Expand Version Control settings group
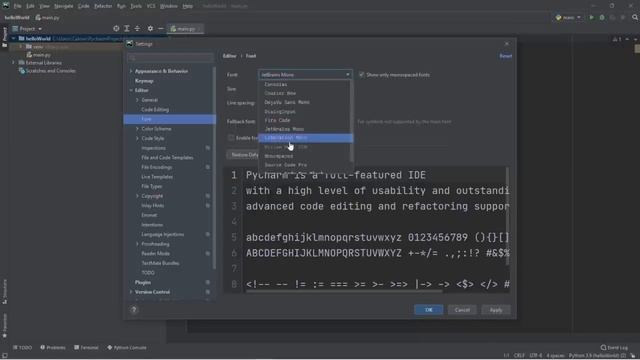 click(x=131, y=292)
